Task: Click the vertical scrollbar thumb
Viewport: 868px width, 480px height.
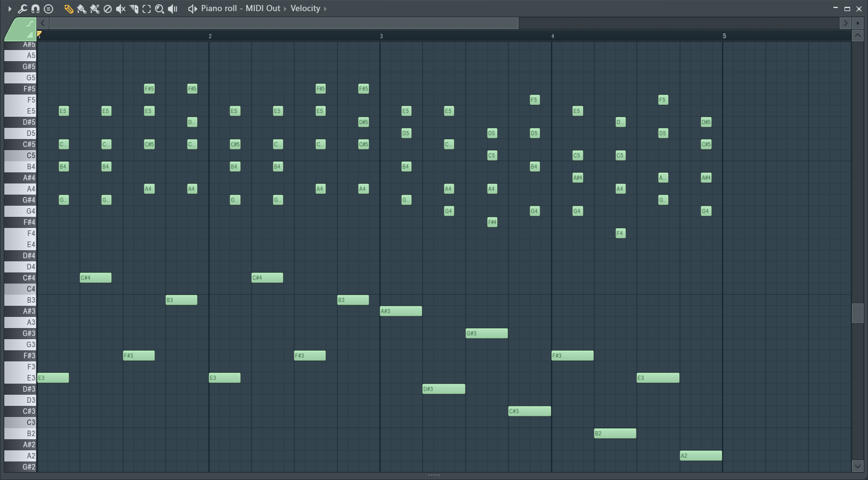Action: coord(858,313)
